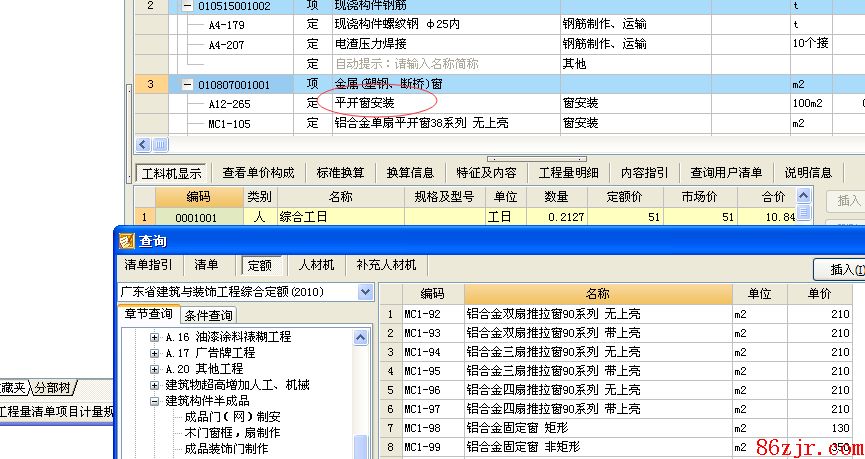The image size is (865, 459).
Task: Collapse bill item 010807001001 row
Action: pos(187,85)
